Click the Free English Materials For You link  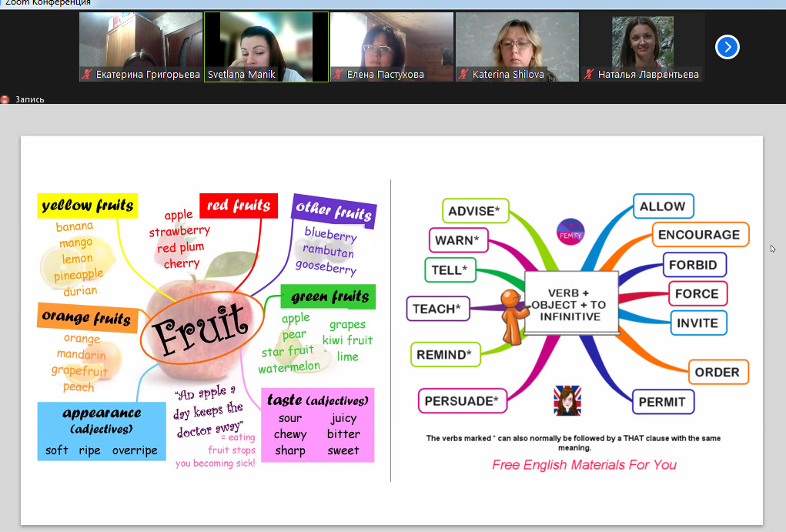click(x=584, y=464)
